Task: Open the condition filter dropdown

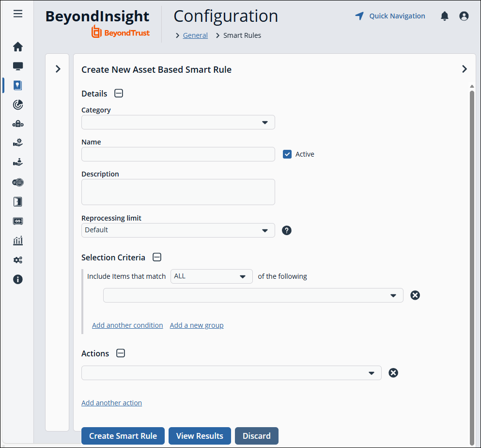Action: [x=253, y=295]
